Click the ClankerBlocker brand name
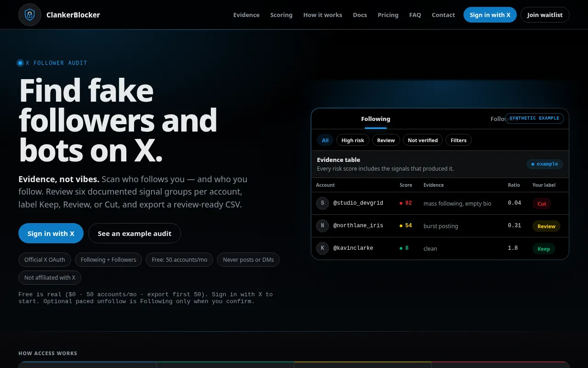 pos(73,15)
